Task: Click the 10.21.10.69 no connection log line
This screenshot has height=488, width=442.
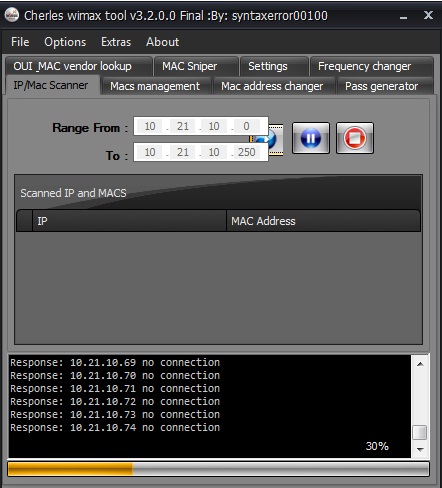Action: click(115, 362)
